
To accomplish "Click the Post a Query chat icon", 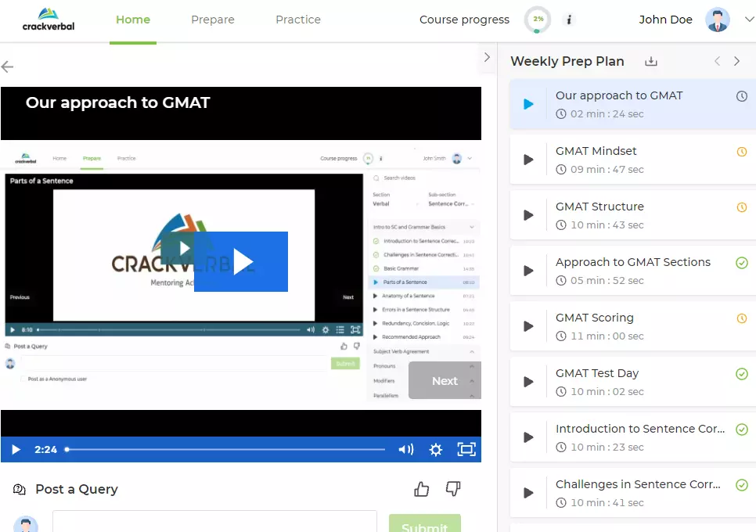I will coord(20,490).
